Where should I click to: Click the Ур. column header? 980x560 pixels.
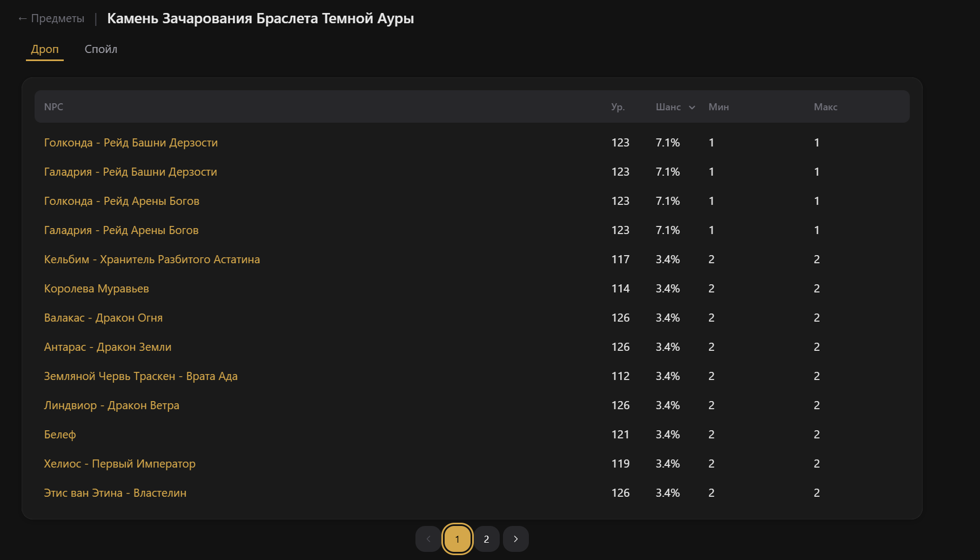point(617,107)
